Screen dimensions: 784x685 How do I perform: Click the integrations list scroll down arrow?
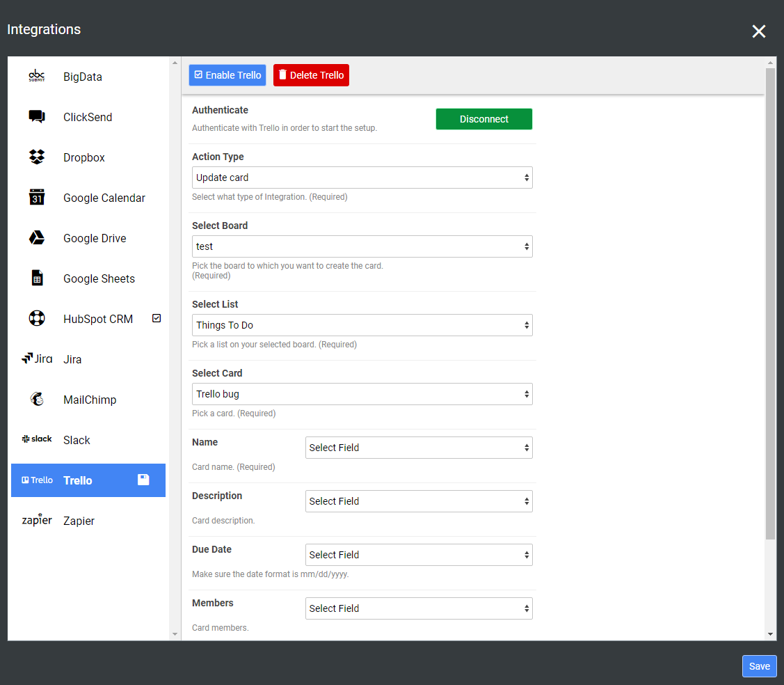(x=175, y=634)
